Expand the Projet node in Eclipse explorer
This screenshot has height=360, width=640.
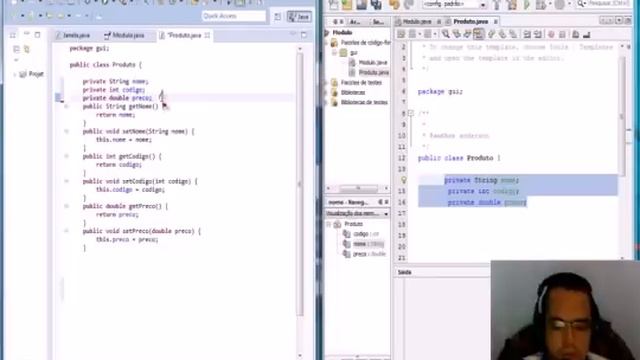coord(15,74)
